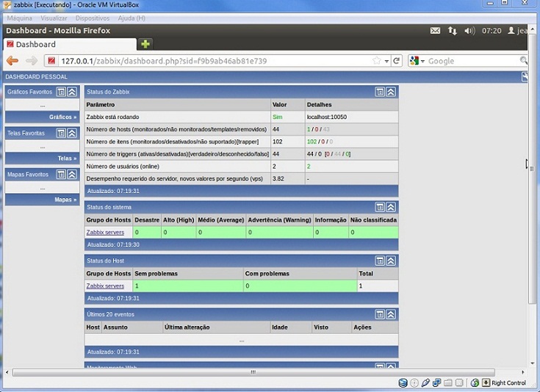Click the mouse integration globe status icon
Viewport: 540px width, 392px height.
[x=475, y=382]
